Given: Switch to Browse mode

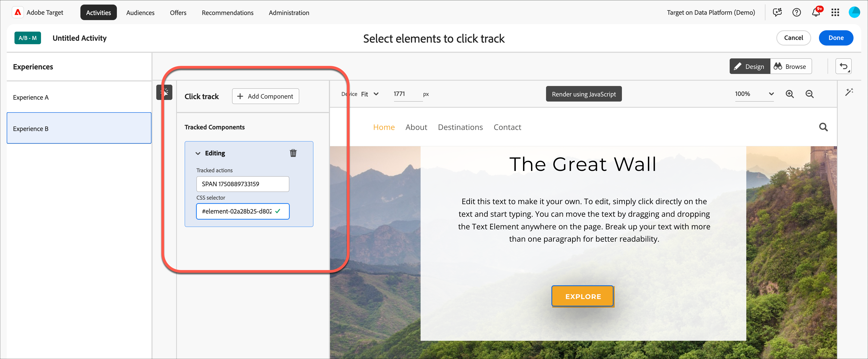Looking at the screenshot, I should point(790,66).
